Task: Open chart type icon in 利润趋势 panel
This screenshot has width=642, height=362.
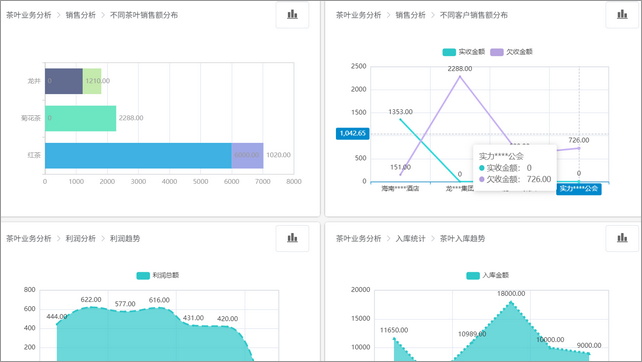Action: (x=292, y=238)
